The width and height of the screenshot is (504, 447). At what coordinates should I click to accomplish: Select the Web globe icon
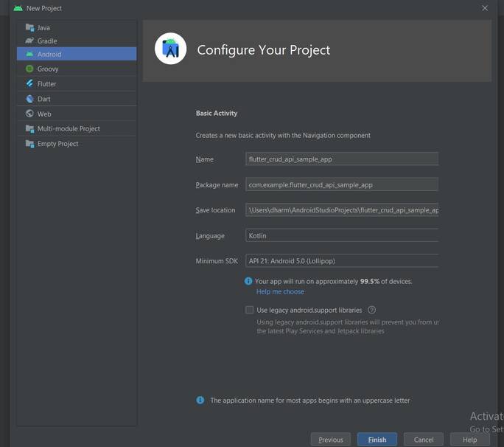pos(29,114)
